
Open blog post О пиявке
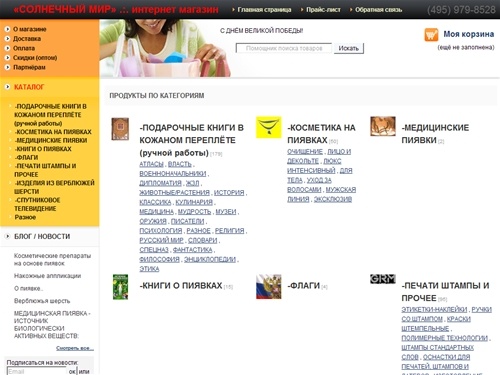28,288
